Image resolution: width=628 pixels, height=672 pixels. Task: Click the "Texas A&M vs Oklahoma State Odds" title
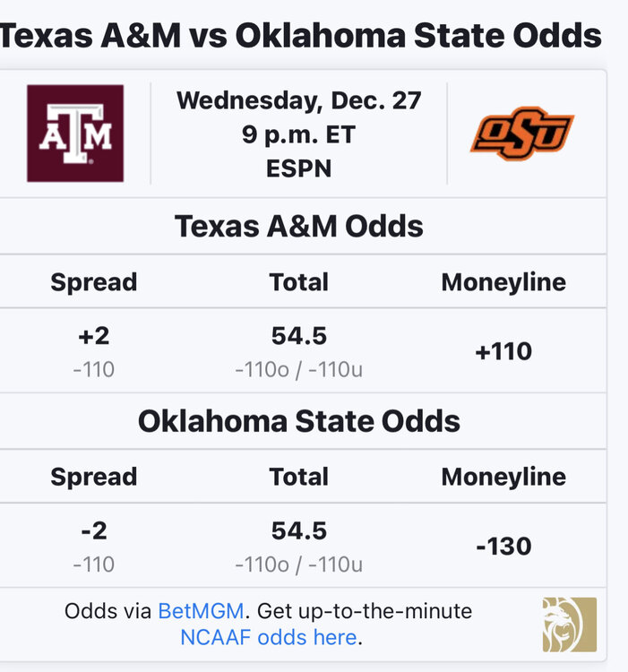coord(301,36)
